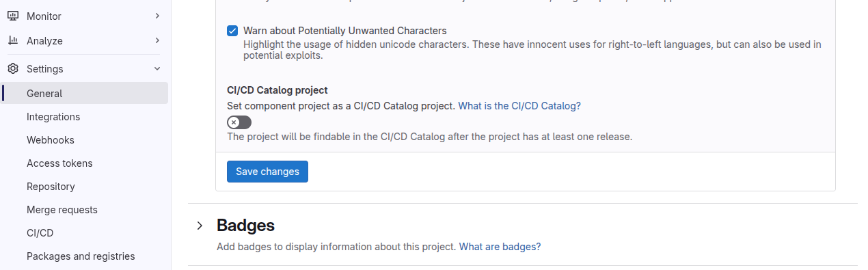Collapse the Settings section chevron
This screenshot has width=868, height=270.
coord(157,68)
